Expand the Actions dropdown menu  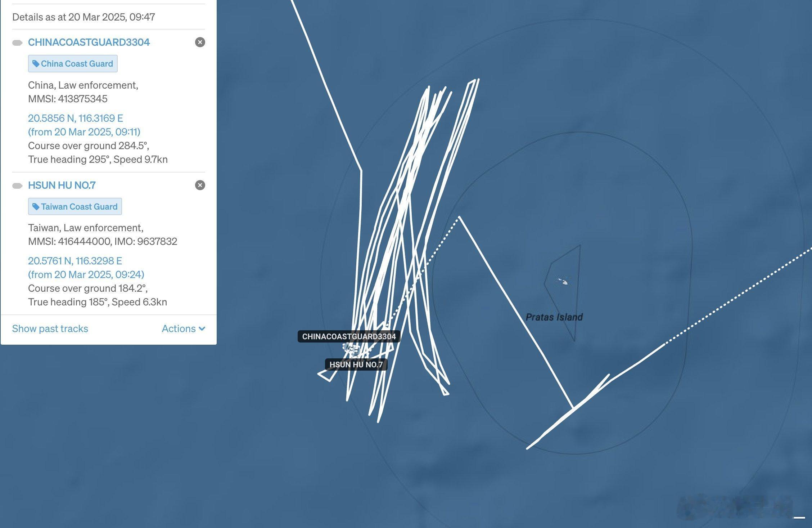point(184,328)
